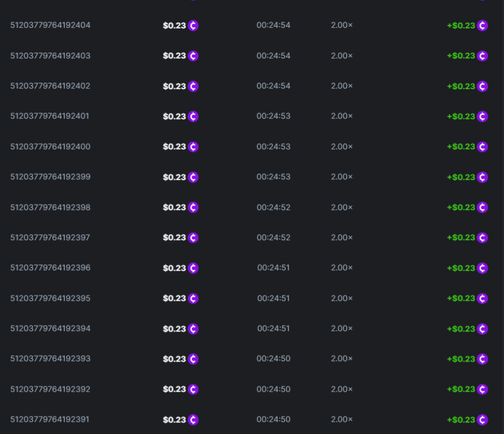The width and height of the screenshot is (504, 434).
Task: Click the 00:24:54 timestamp of bet 51203779764192404
Action: coord(273,25)
